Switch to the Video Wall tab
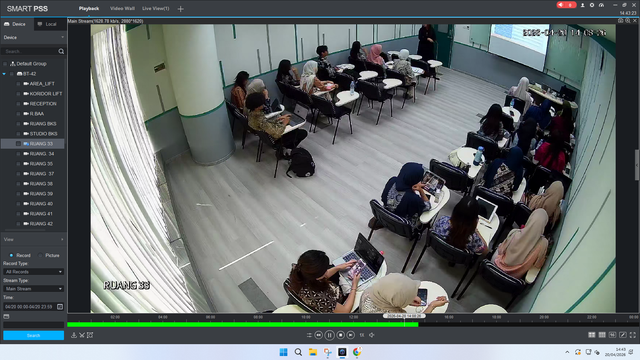Image resolution: width=640 pixels, height=360 pixels. [122, 9]
